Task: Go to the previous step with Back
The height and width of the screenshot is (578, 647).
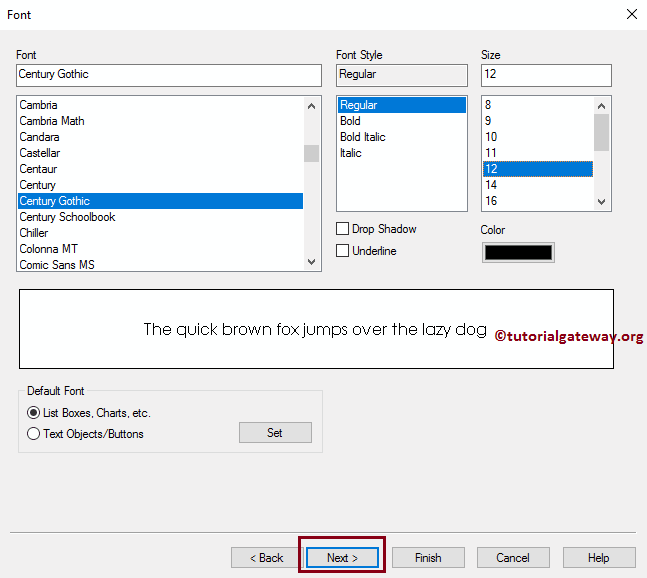Action: (x=267, y=558)
